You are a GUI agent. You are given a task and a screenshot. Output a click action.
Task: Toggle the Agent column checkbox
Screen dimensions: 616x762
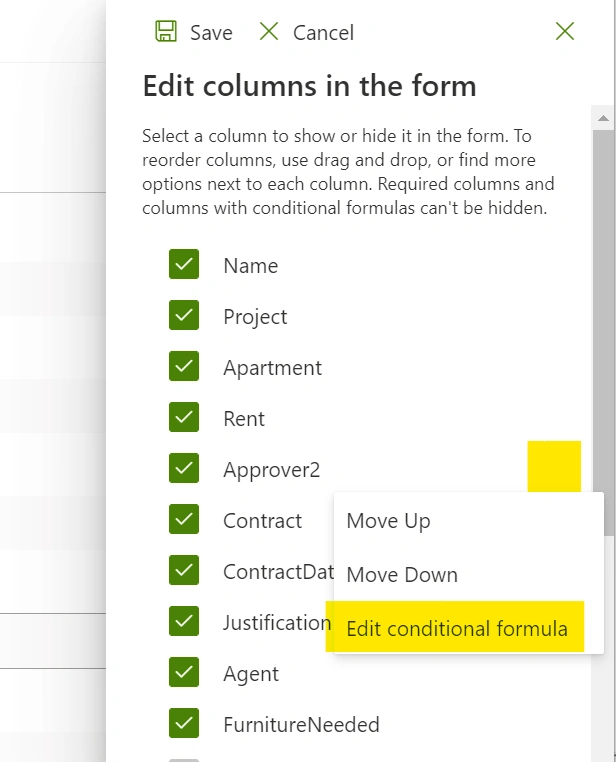pos(184,672)
